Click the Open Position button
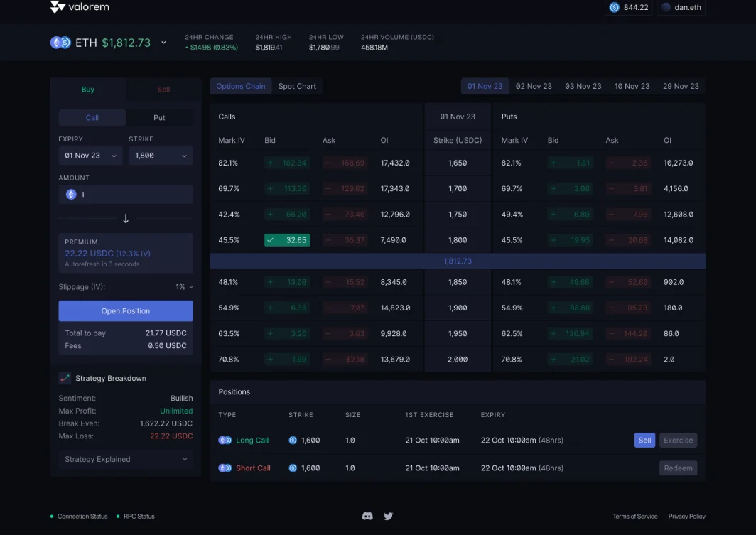 [x=126, y=311]
